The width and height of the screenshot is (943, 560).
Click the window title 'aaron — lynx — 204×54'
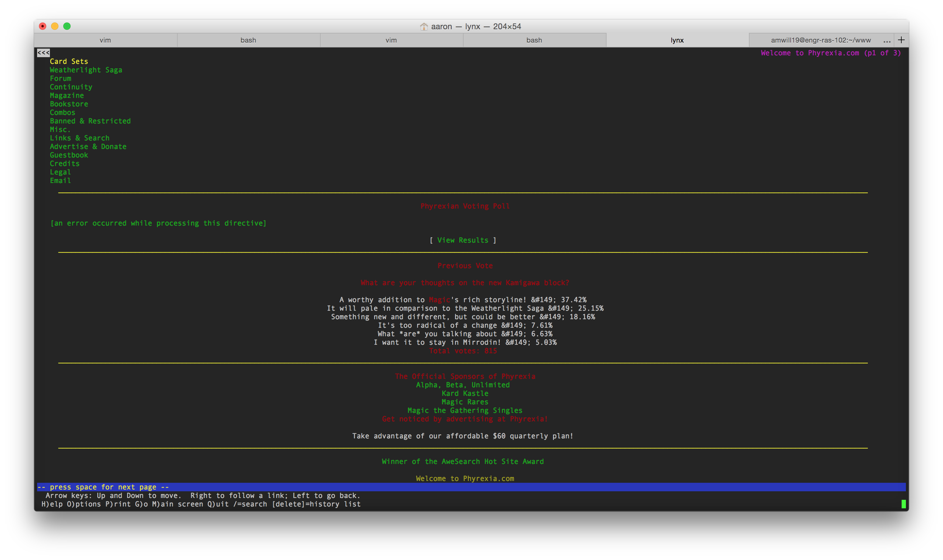point(476,26)
